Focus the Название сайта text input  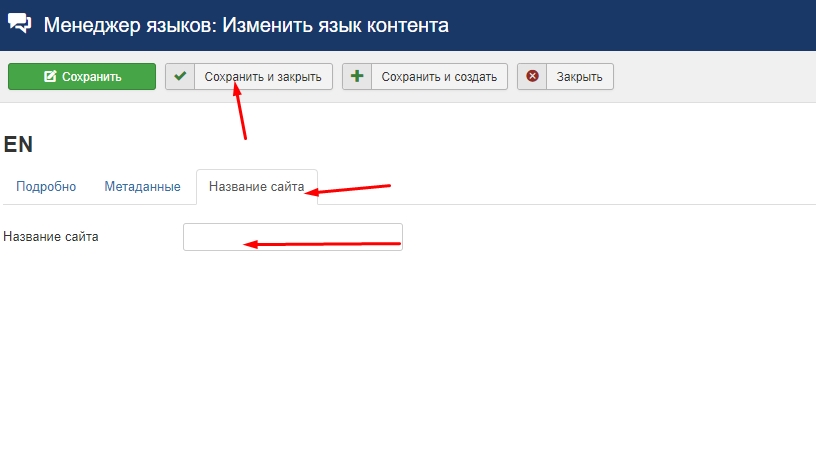pos(292,237)
